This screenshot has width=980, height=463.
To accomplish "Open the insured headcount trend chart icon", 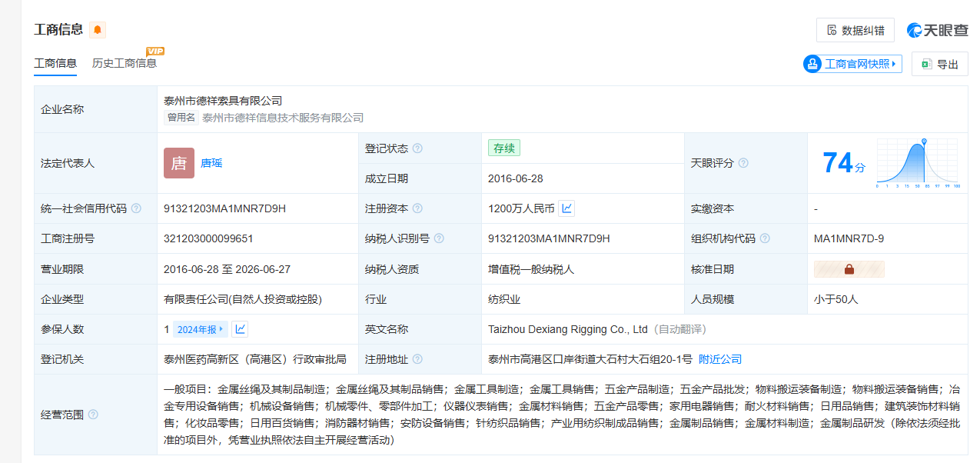I will (x=241, y=329).
